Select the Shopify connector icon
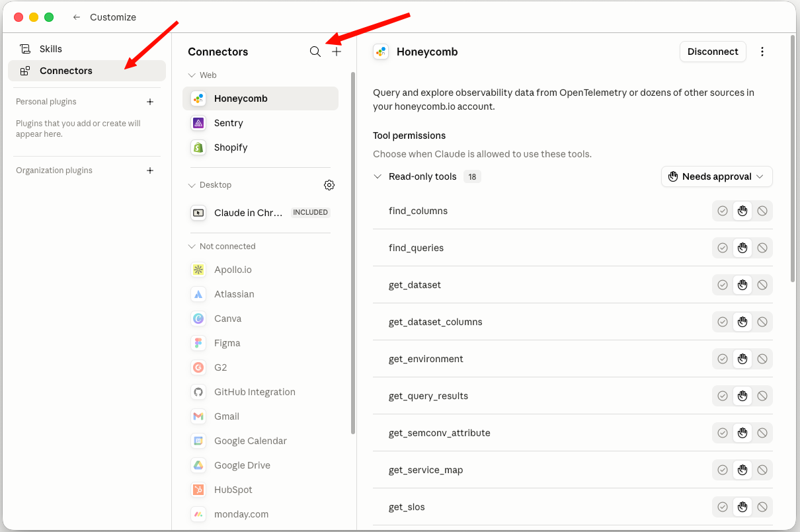 click(x=198, y=147)
